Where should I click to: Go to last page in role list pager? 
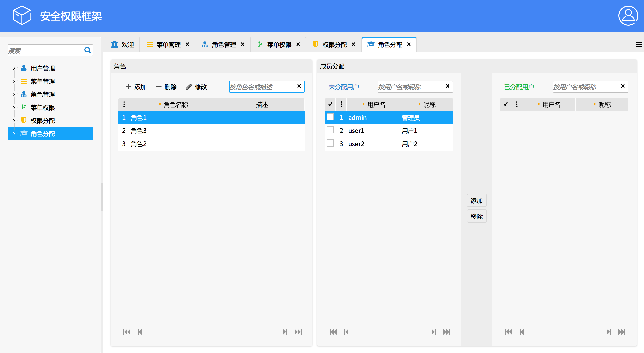point(298,332)
